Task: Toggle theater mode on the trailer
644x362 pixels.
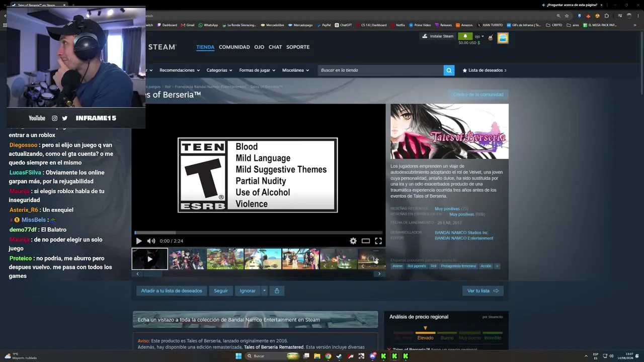Action: click(x=366, y=241)
